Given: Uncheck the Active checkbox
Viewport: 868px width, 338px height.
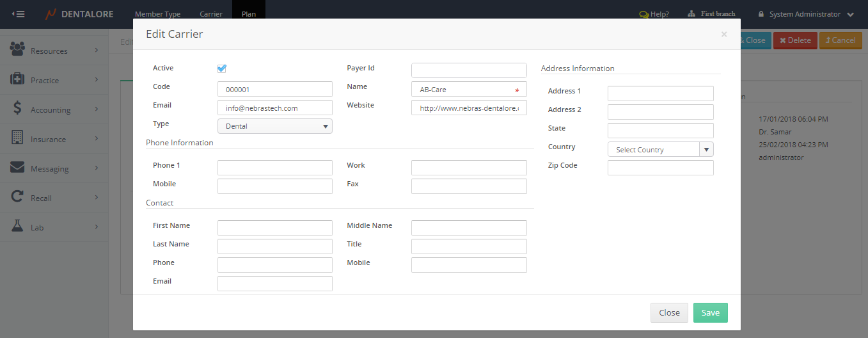Looking at the screenshot, I should tap(222, 68).
